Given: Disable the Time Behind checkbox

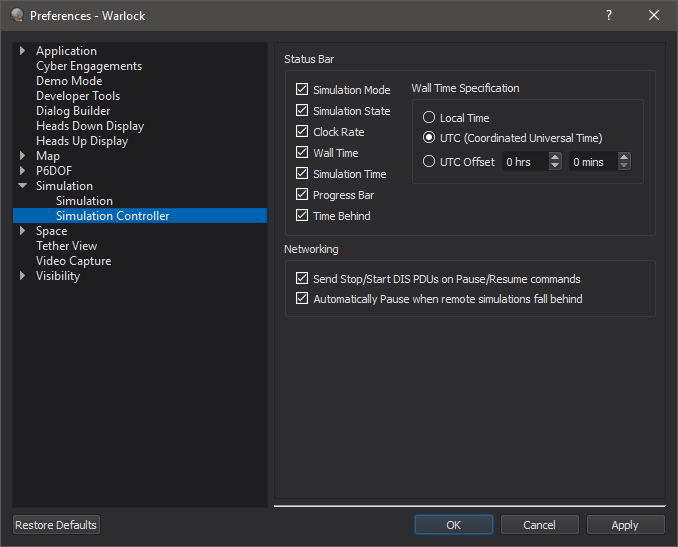Looking at the screenshot, I should 302,215.
